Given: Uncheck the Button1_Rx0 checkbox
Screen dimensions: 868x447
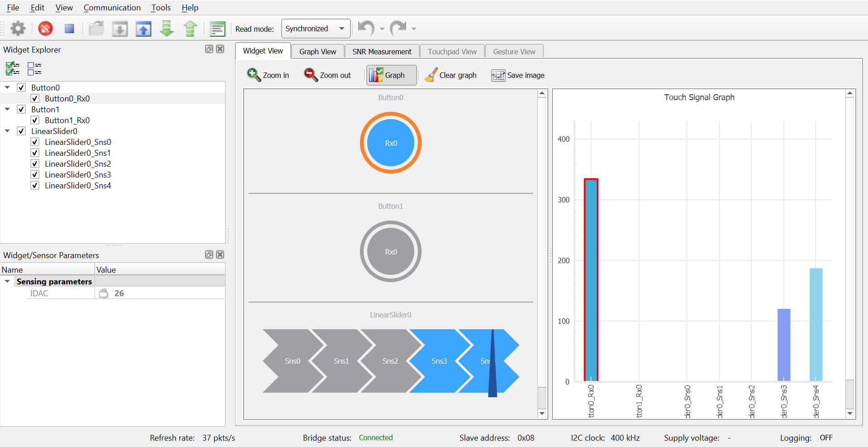Looking at the screenshot, I should click(35, 120).
